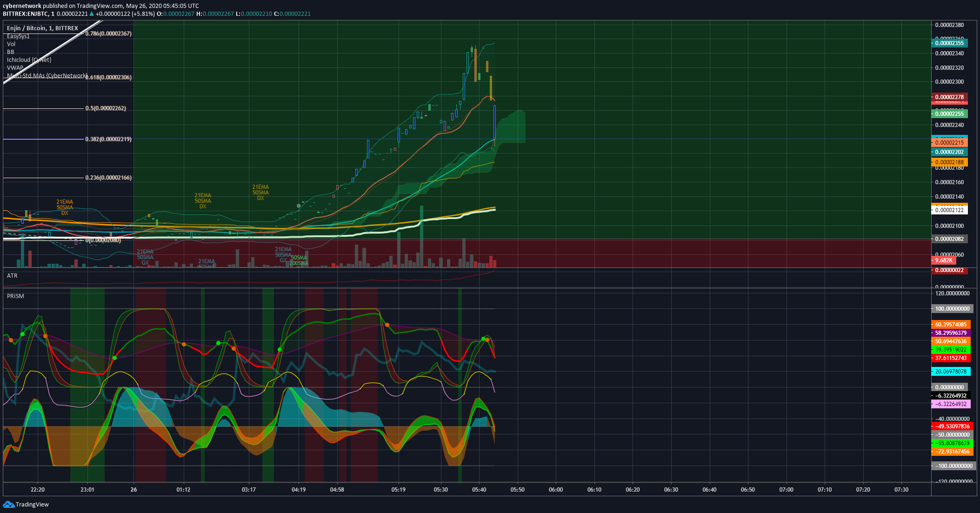Screen dimensions: 980x513
Task: Click the orange 50.69447636 PRISM tag
Action: point(951,341)
